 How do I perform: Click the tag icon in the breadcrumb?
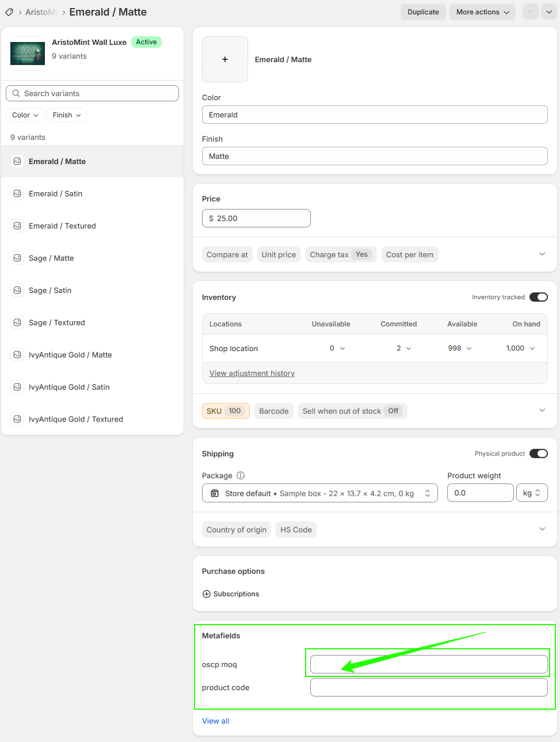[8, 12]
